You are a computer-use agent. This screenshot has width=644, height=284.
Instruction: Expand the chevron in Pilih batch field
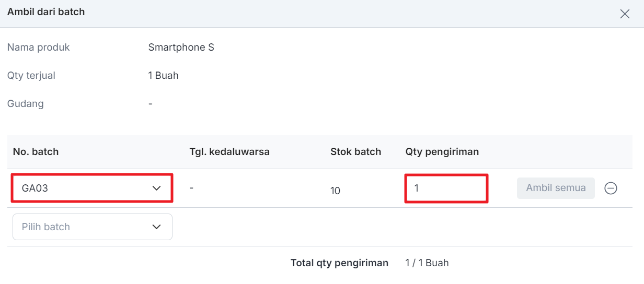[x=156, y=227]
